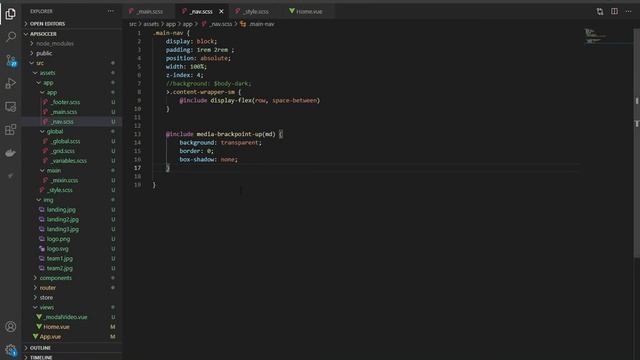This screenshot has width=640, height=360.
Task: Switch to the _main.scss tab
Action: [x=149, y=11]
